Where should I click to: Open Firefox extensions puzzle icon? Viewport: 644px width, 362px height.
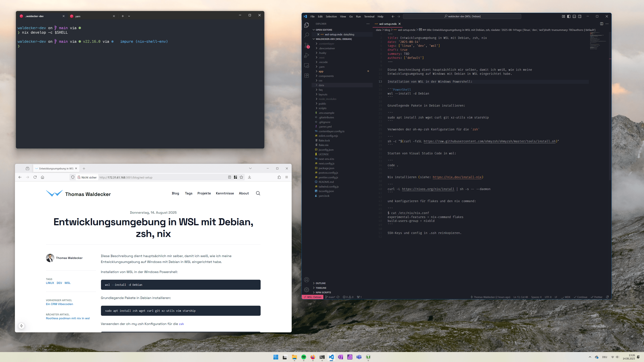279,177
